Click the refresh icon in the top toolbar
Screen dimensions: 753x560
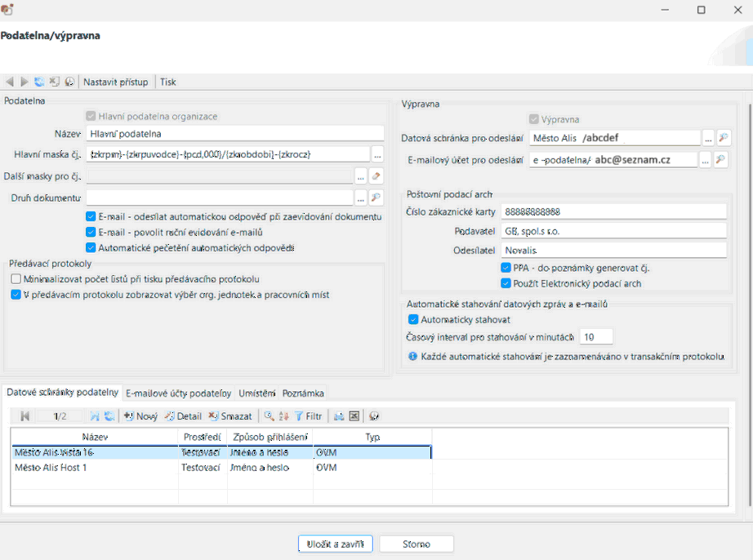(x=39, y=82)
